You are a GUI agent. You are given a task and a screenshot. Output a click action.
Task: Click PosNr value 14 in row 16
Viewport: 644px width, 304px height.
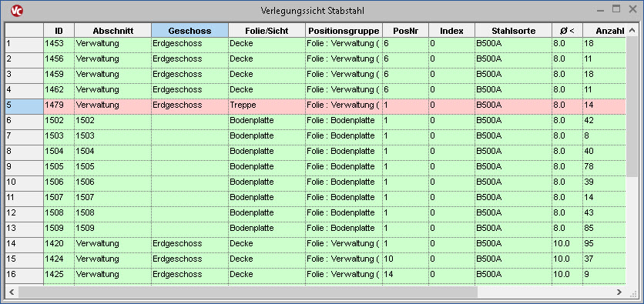406,276
